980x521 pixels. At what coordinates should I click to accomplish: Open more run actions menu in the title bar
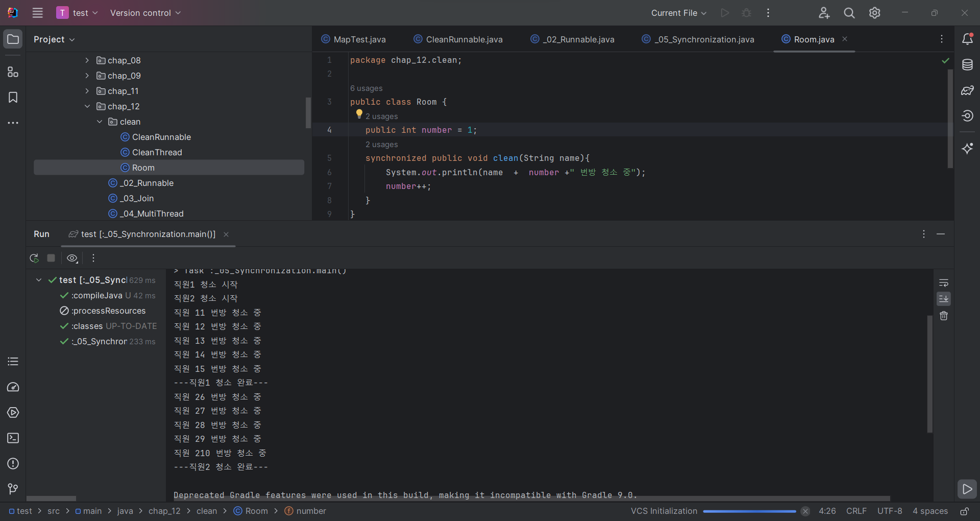(768, 13)
